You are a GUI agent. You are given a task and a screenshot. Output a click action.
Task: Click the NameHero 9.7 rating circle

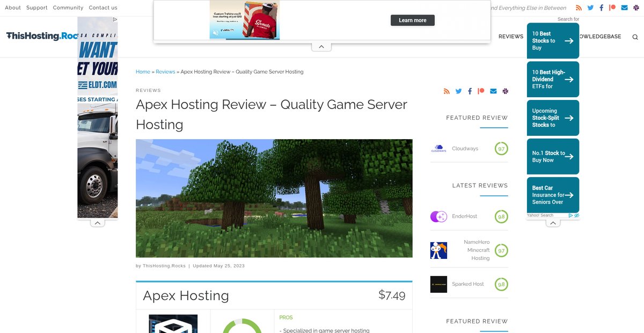(x=501, y=251)
